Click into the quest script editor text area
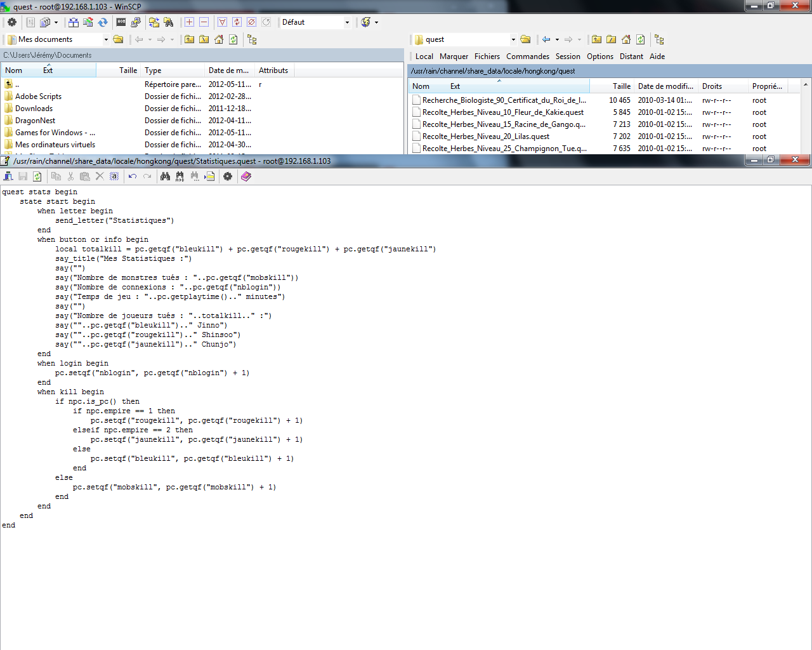The height and width of the screenshot is (650, 812). (405, 417)
